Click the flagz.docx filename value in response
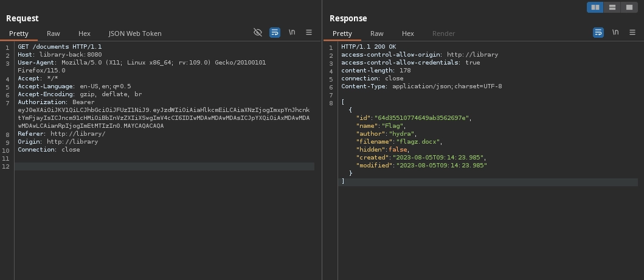 click(x=419, y=142)
